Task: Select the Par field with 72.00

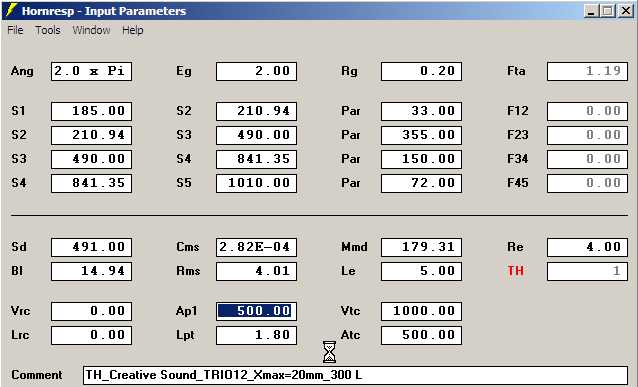Action: click(x=421, y=183)
